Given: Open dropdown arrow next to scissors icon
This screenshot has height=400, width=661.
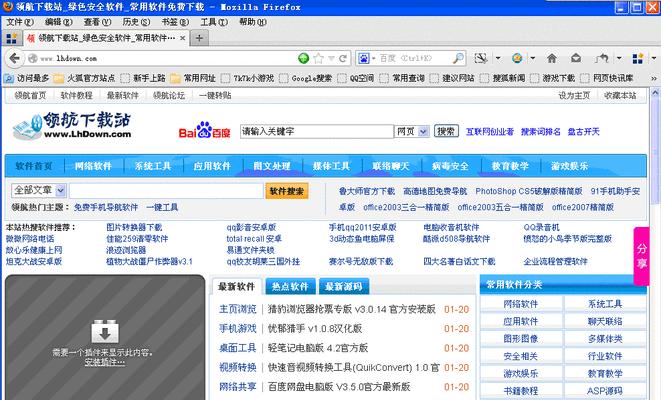Looking at the screenshot, I should tap(498, 58).
